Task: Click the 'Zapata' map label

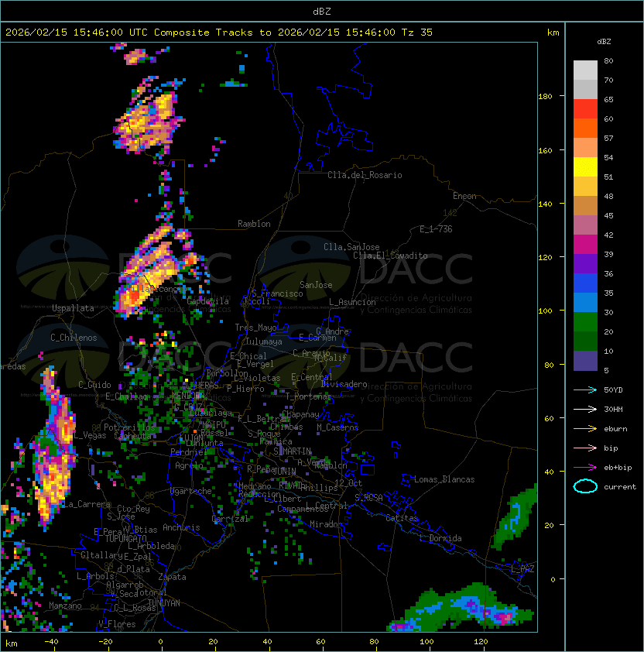Action: pos(172,577)
